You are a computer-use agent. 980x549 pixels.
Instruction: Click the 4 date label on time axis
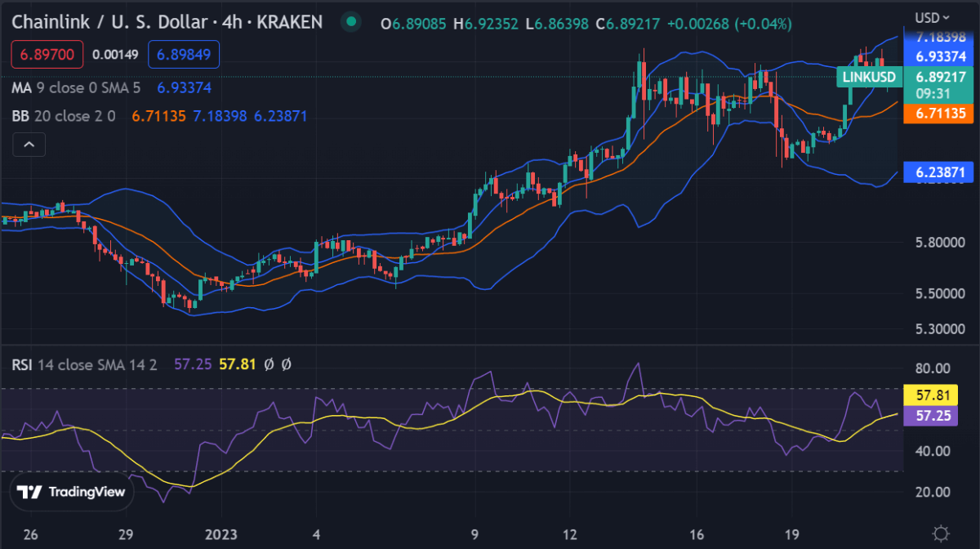(316, 534)
